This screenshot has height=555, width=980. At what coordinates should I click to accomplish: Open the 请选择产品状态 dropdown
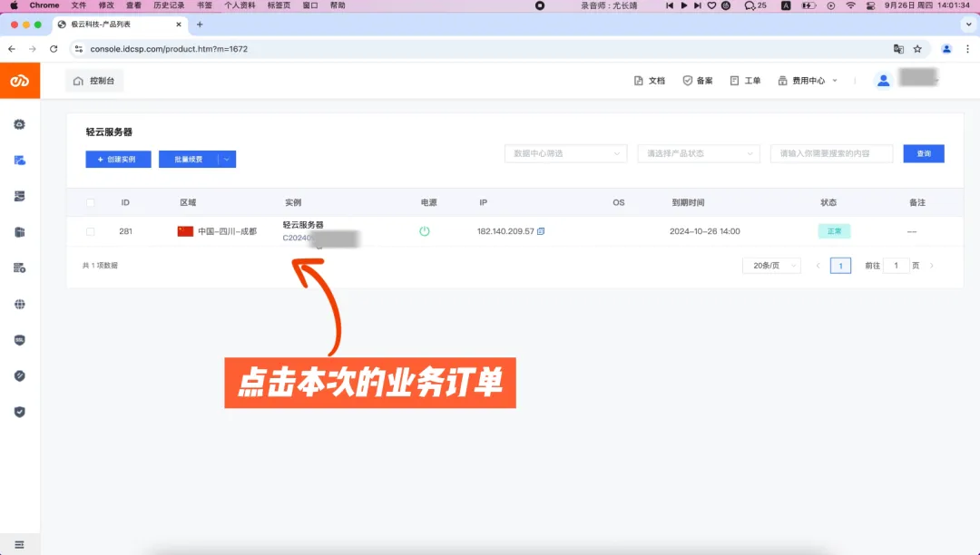699,153
